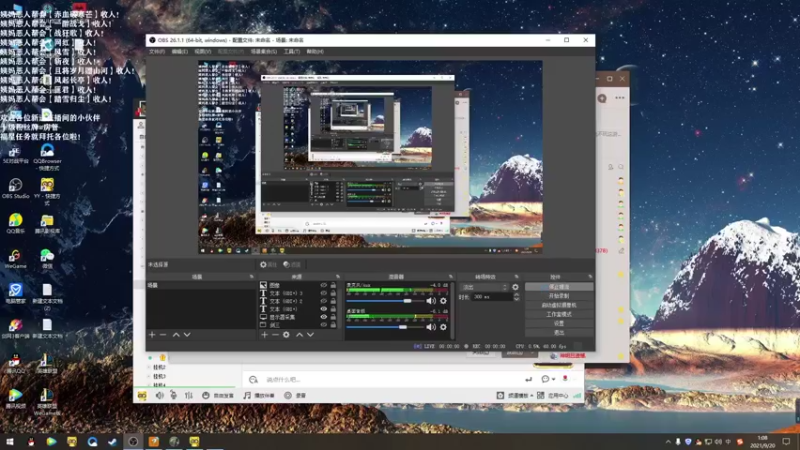The image size is (800, 450).
Task: Open mic audio settings gear in mixer
Action: pos(443,301)
